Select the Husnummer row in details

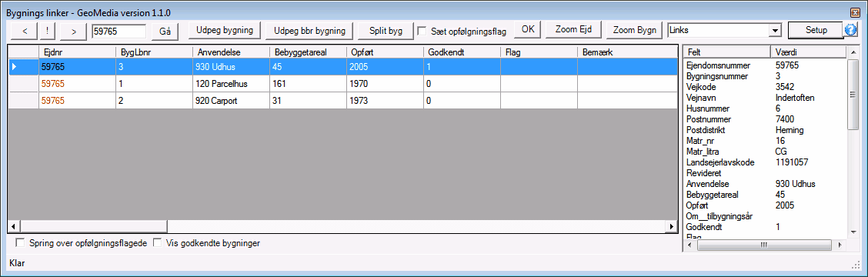click(x=764, y=108)
